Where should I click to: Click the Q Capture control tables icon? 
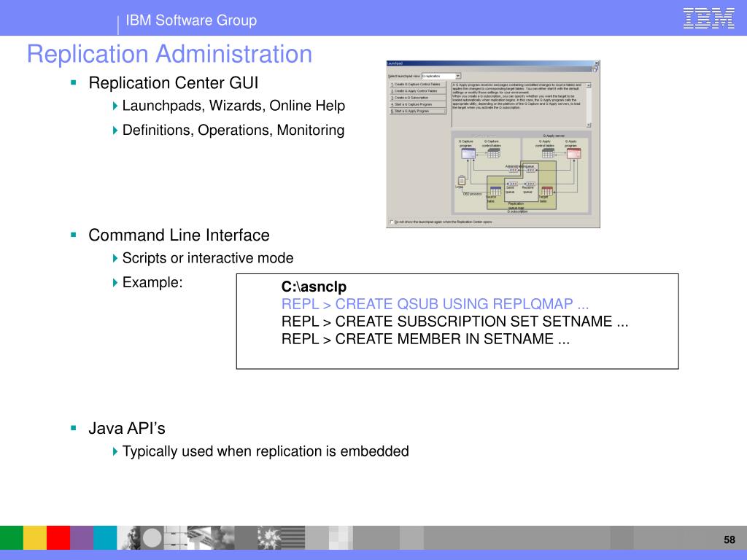[x=494, y=153]
